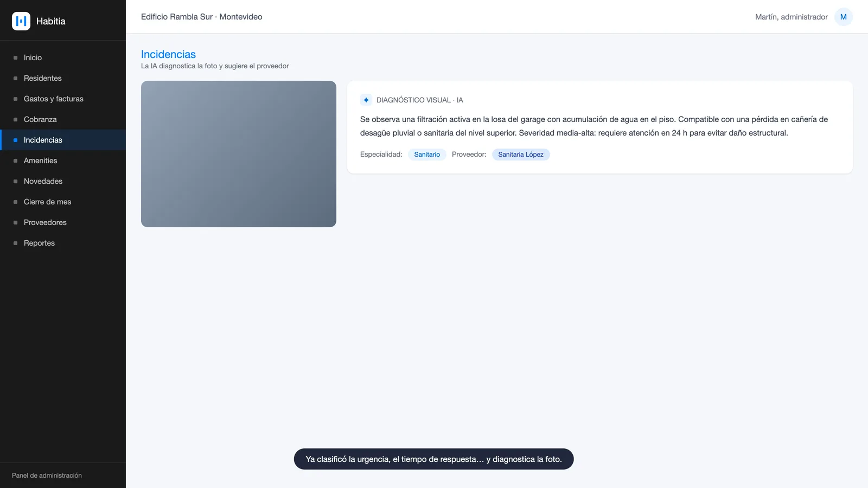Select the Sanitaria López provider chip
868x488 pixels.
[x=521, y=155]
